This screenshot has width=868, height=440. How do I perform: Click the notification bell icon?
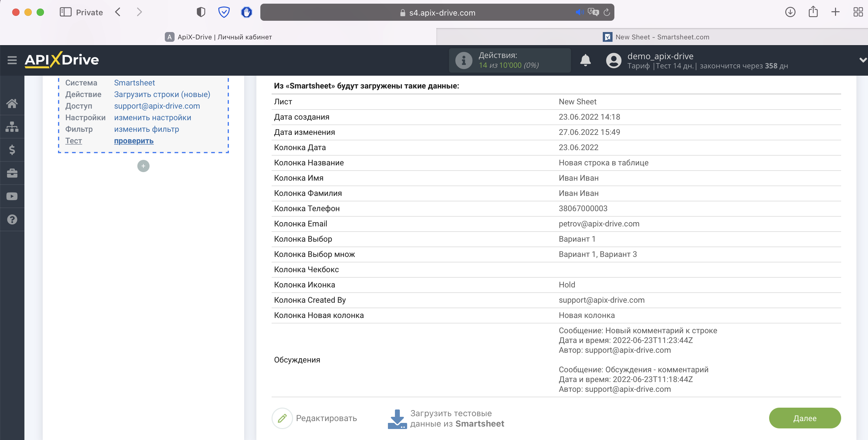pos(585,60)
